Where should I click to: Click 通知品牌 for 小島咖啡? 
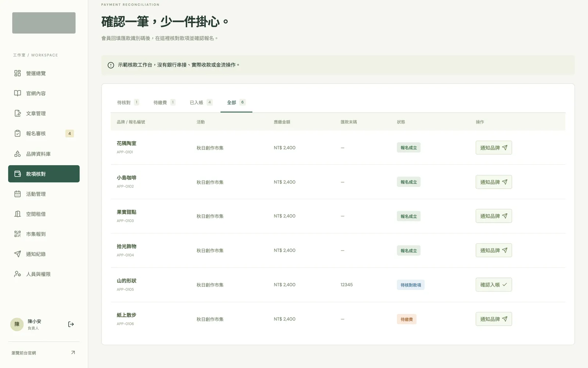tap(494, 182)
